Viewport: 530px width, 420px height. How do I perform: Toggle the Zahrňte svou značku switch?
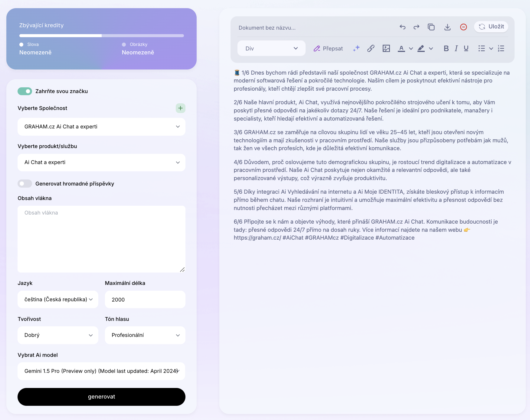pyautogui.click(x=25, y=91)
